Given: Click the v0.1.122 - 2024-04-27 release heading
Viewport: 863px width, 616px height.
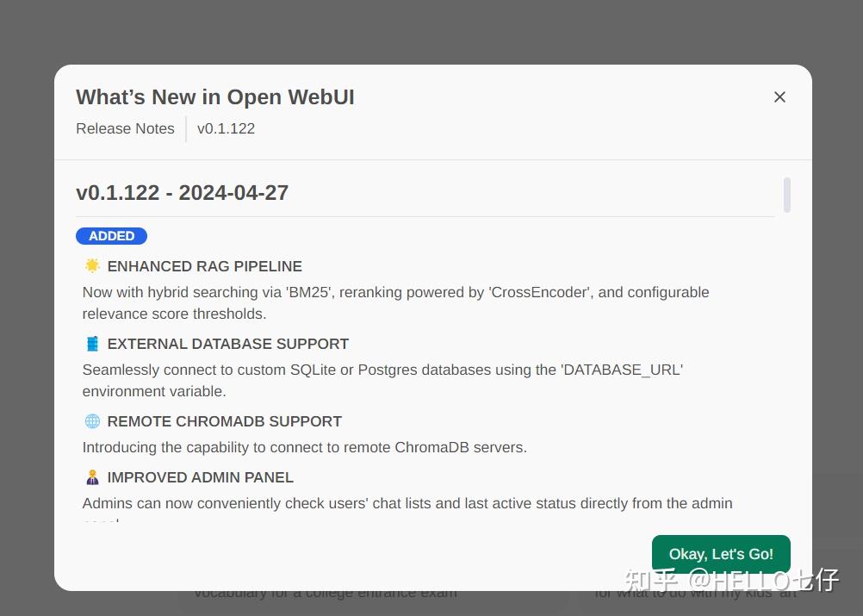Looking at the screenshot, I should 182,193.
